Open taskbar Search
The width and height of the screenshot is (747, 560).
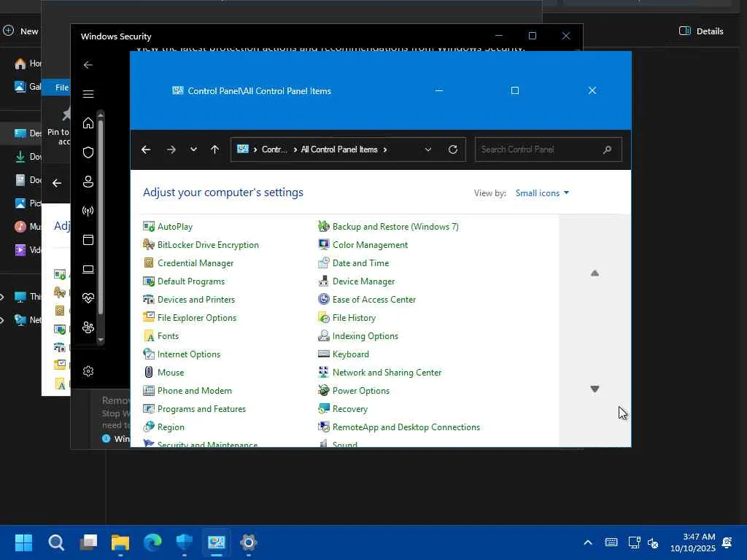55,542
